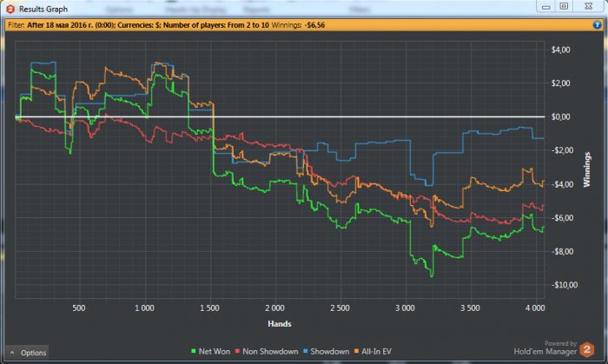608x364 pixels.
Task: Click the Winnings y-axis title
Action: click(586, 169)
